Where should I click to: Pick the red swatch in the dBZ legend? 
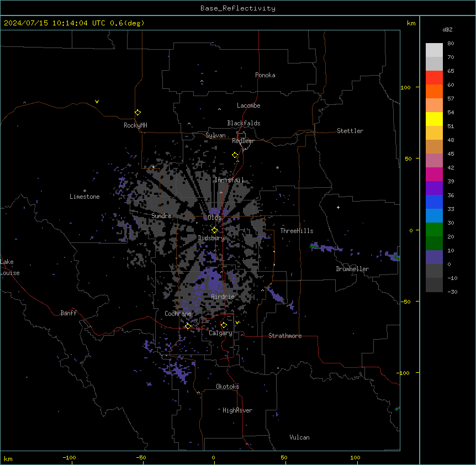[x=434, y=77]
